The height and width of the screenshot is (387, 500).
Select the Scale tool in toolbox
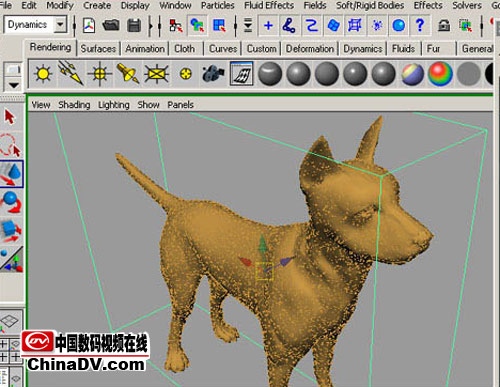pyautogui.click(x=11, y=231)
